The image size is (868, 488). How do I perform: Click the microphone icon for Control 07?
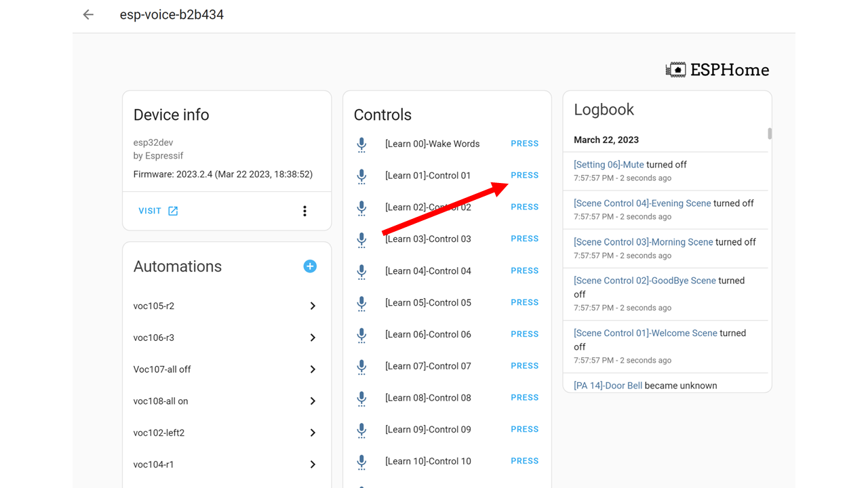[x=361, y=367]
